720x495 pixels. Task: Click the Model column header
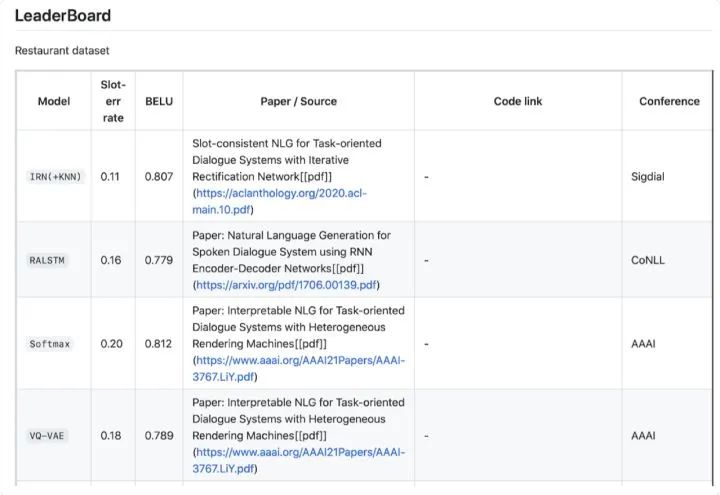click(54, 101)
